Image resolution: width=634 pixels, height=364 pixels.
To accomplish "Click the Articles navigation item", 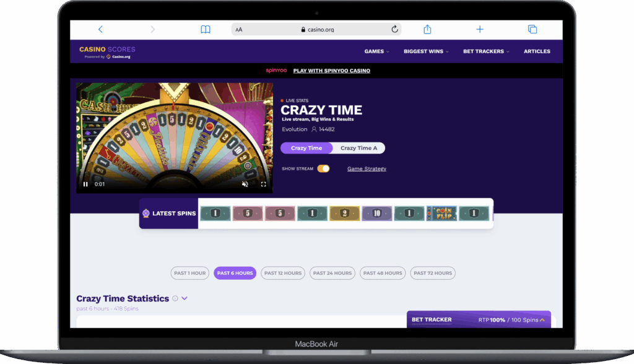I will pyautogui.click(x=537, y=51).
